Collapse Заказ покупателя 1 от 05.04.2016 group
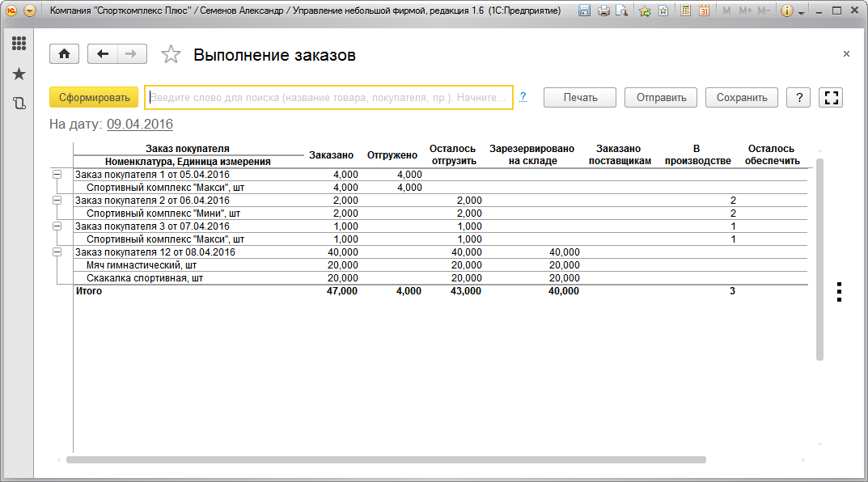The image size is (868, 482). coord(57,175)
